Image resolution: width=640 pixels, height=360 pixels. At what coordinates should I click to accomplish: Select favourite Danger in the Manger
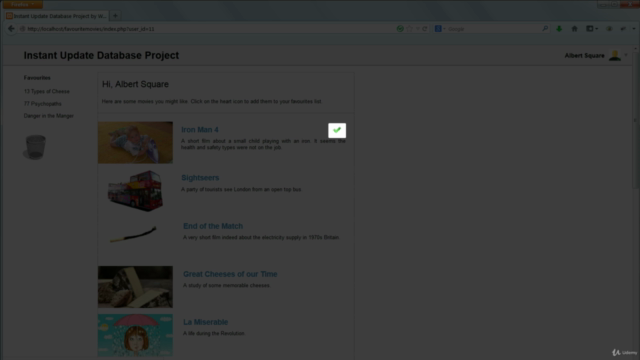coord(49,116)
